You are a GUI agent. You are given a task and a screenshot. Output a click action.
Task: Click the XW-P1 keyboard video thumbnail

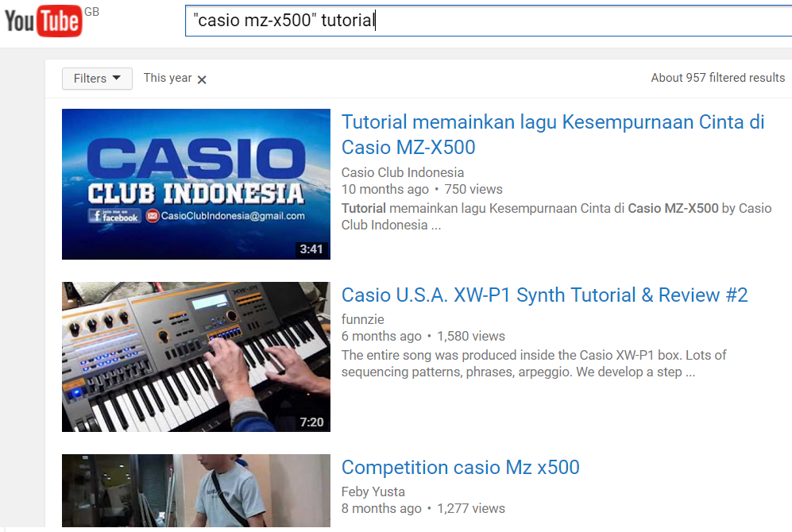[x=196, y=357]
